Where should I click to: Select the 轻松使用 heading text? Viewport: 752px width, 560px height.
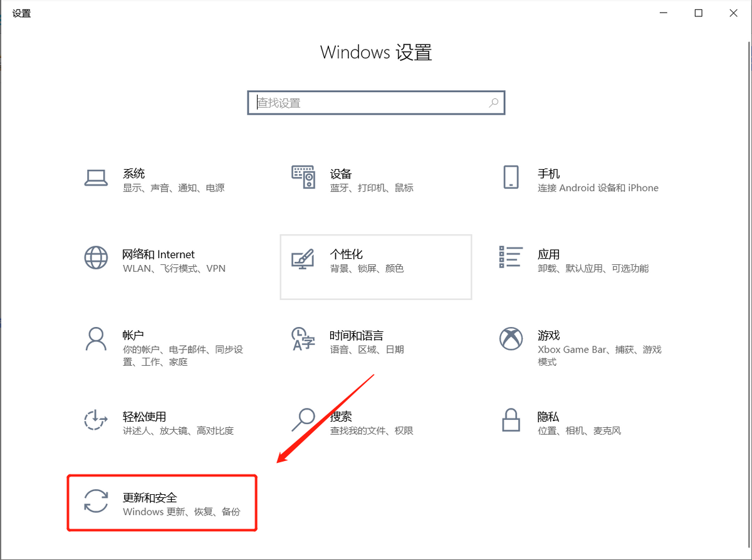(144, 417)
